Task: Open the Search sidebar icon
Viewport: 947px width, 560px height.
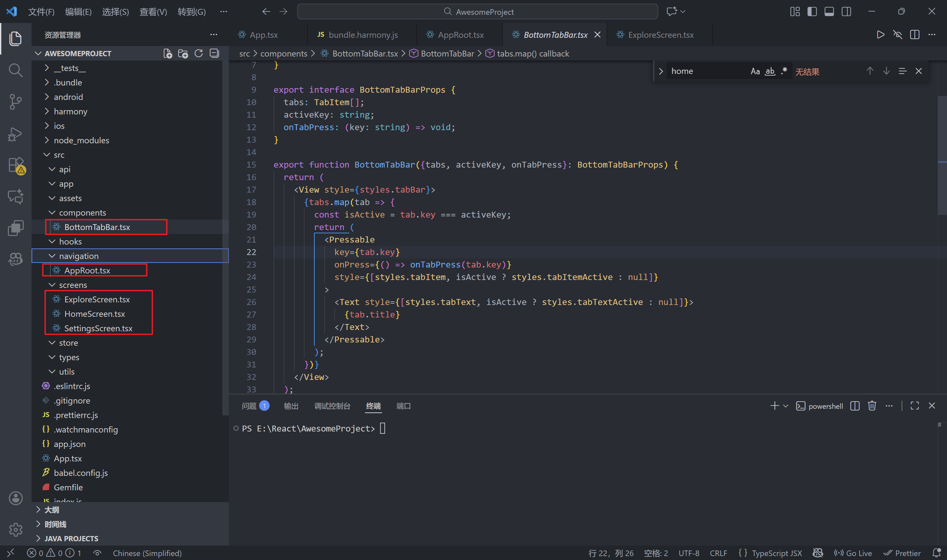Action: pyautogui.click(x=15, y=70)
